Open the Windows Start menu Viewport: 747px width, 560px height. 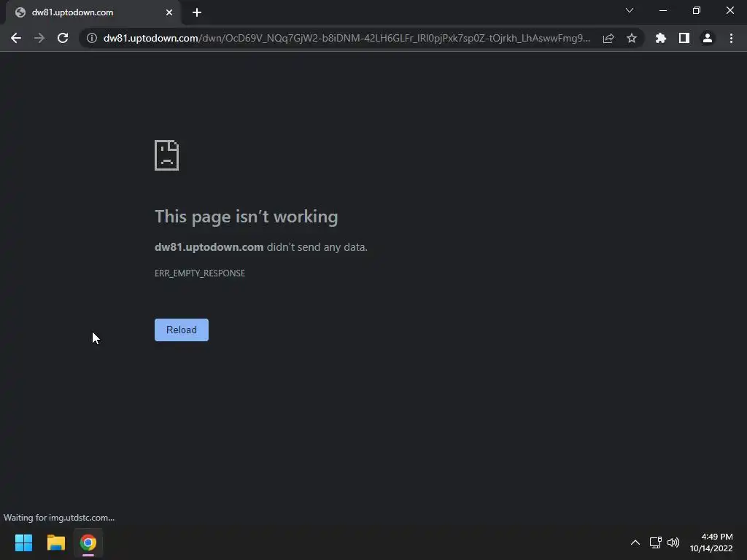click(x=23, y=542)
